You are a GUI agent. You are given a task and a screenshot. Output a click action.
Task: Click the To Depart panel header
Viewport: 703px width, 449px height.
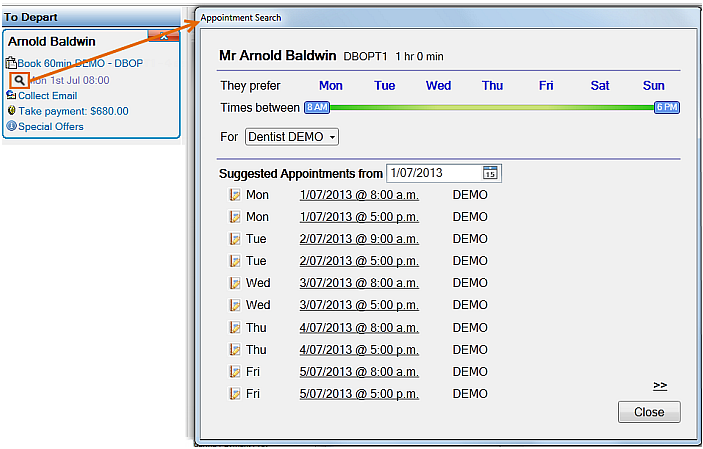[x=91, y=17]
